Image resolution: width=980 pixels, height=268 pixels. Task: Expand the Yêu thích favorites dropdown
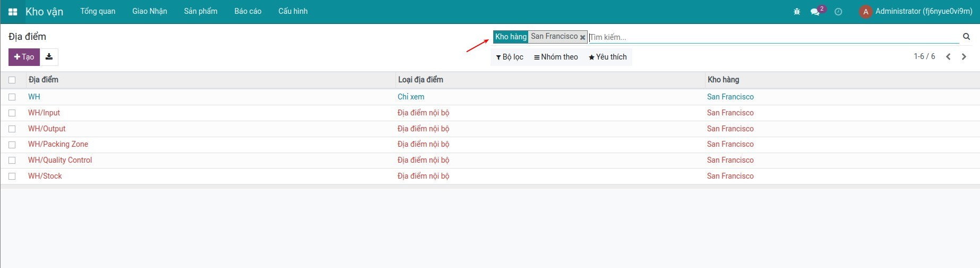[x=607, y=57]
